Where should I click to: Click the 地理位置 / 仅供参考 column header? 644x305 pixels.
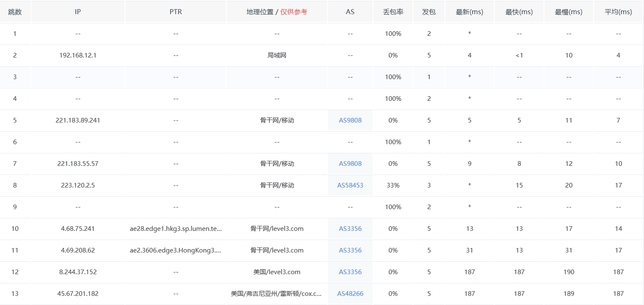[x=277, y=12]
